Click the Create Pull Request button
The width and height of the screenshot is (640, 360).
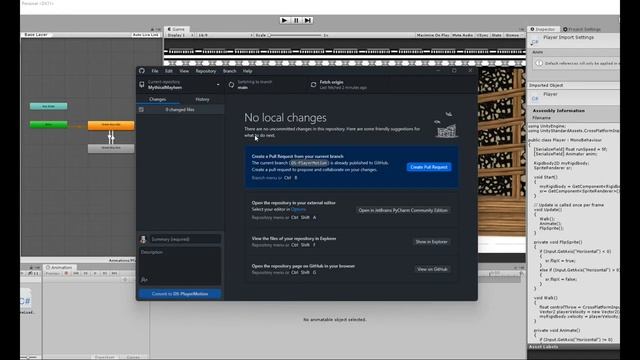click(429, 167)
